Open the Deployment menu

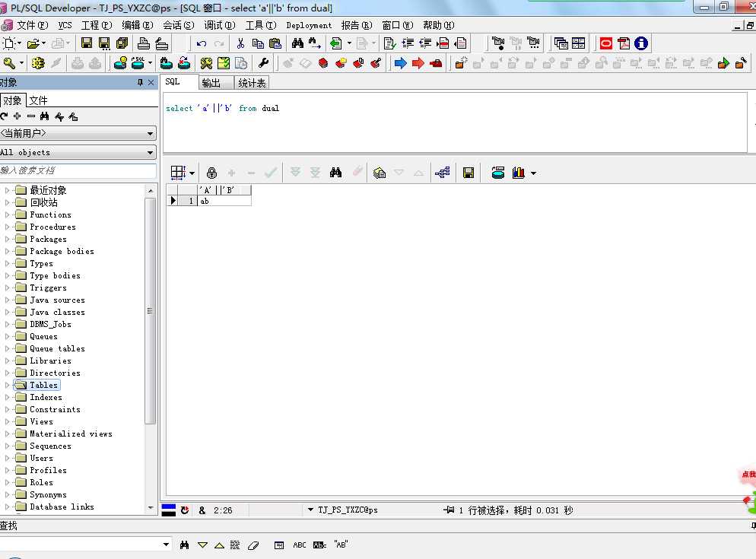click(x=309, y=25)
